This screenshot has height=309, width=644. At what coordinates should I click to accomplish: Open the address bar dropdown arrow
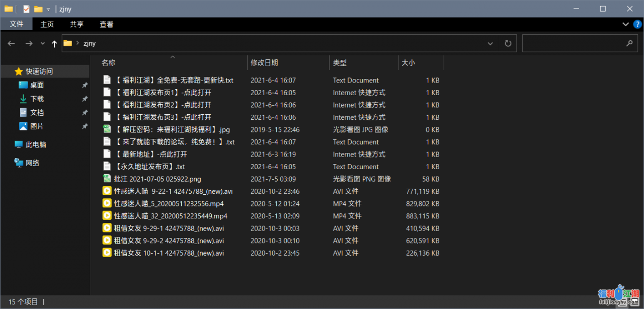point(490,43)
